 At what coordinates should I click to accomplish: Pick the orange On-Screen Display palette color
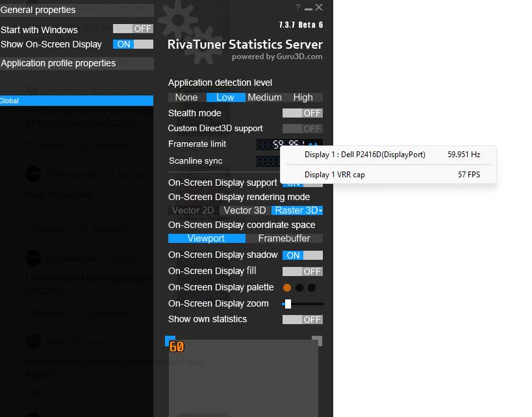[287, 288]
